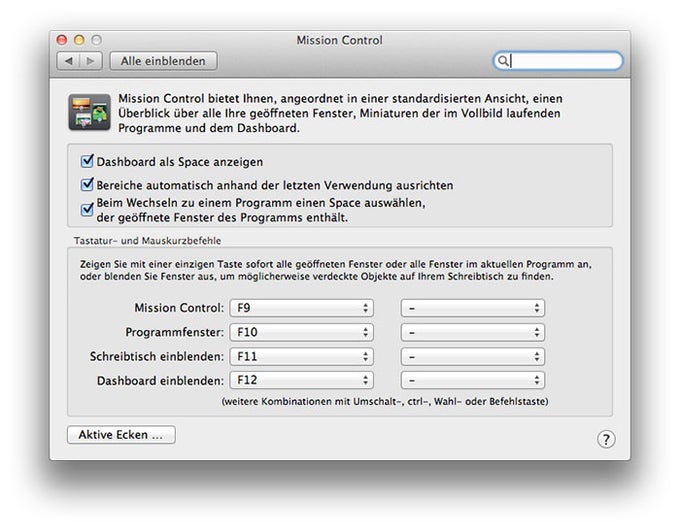Open the Dashboard einblenden F12 dropdown
The width and height of the screenshot is (680, 529).
[x=301, y=380]
